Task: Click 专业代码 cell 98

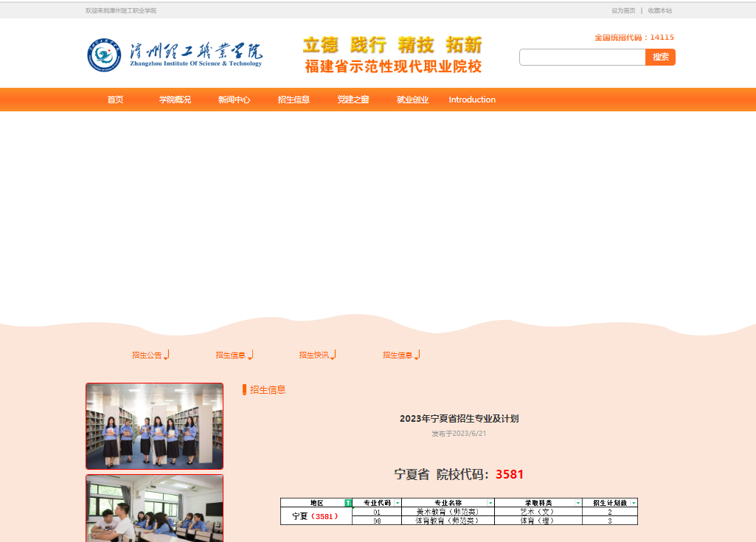Action: (377, 521)
